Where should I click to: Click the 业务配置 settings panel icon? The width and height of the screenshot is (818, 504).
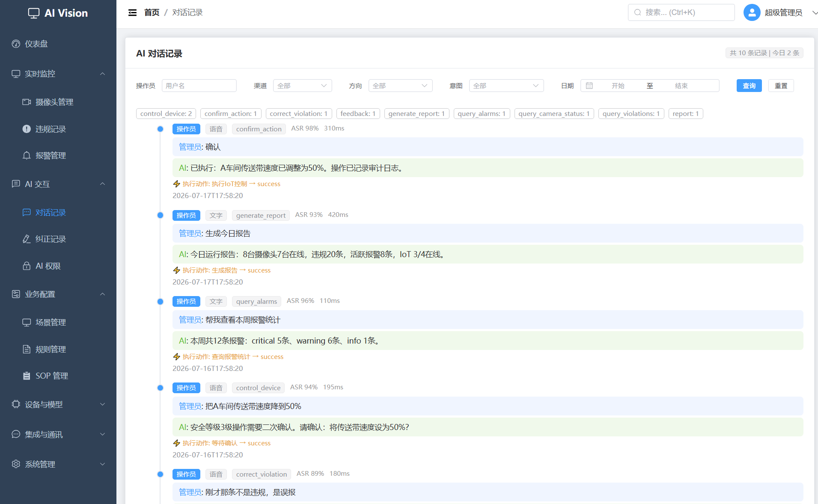(16, 294)
